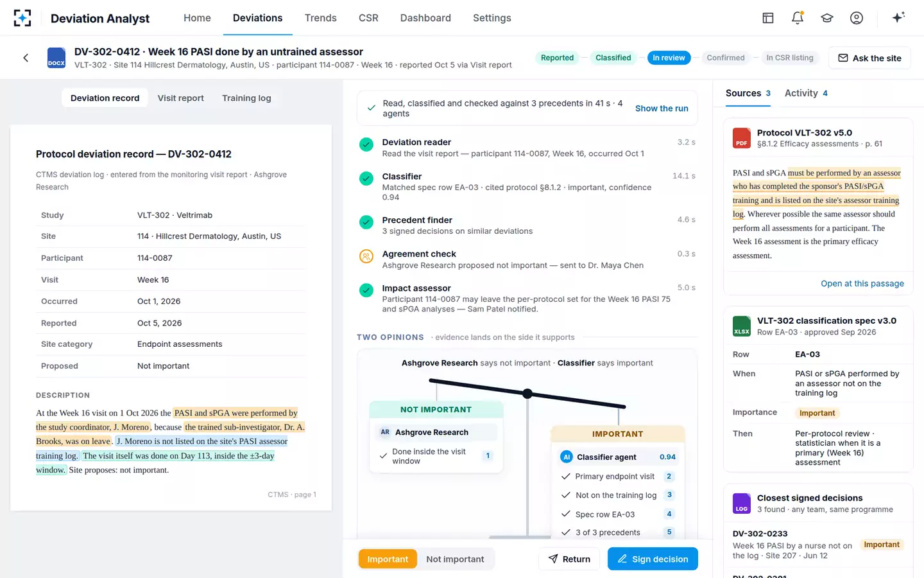
Task: Open the AI sparkle assistant icon
Action: [898, 17]
